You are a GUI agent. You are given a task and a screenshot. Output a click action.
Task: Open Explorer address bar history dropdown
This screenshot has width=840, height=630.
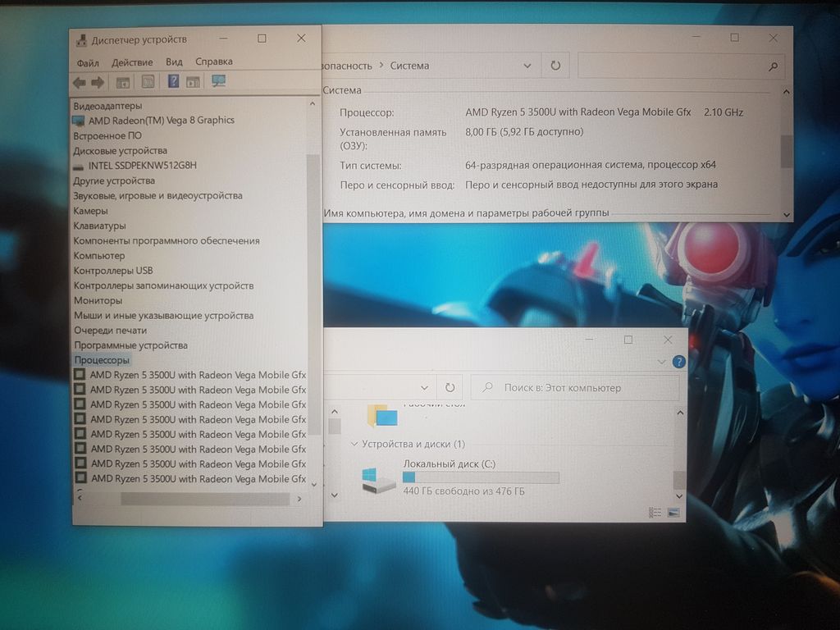(424, 388)
